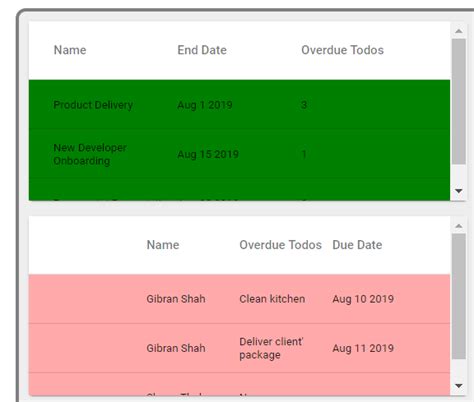
Task: Select the New Developer Onboarding row
Action: tap(239, 154)
